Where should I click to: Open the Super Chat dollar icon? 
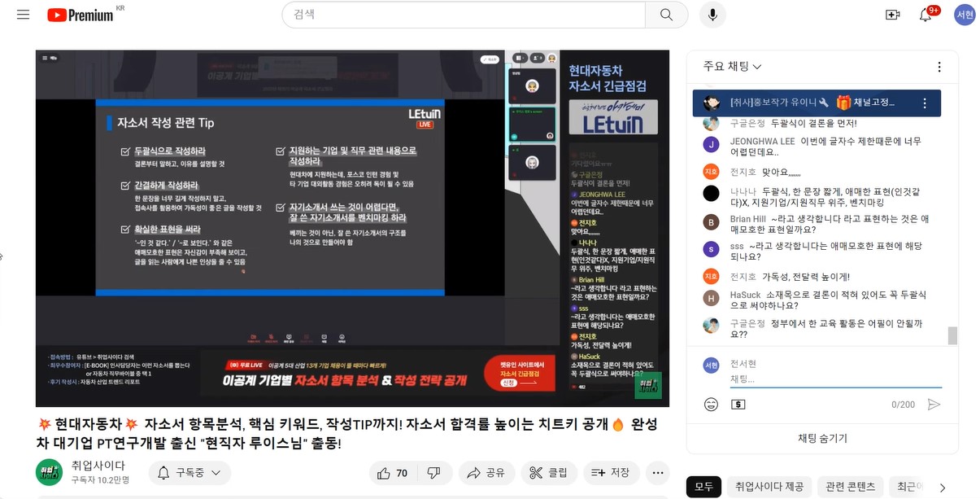(738, 405)
